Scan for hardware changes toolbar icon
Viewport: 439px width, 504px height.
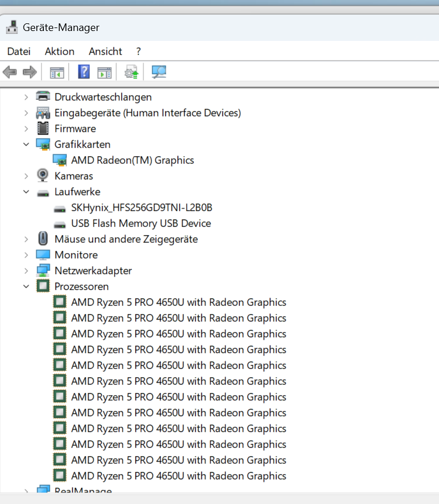pos(159,72)
